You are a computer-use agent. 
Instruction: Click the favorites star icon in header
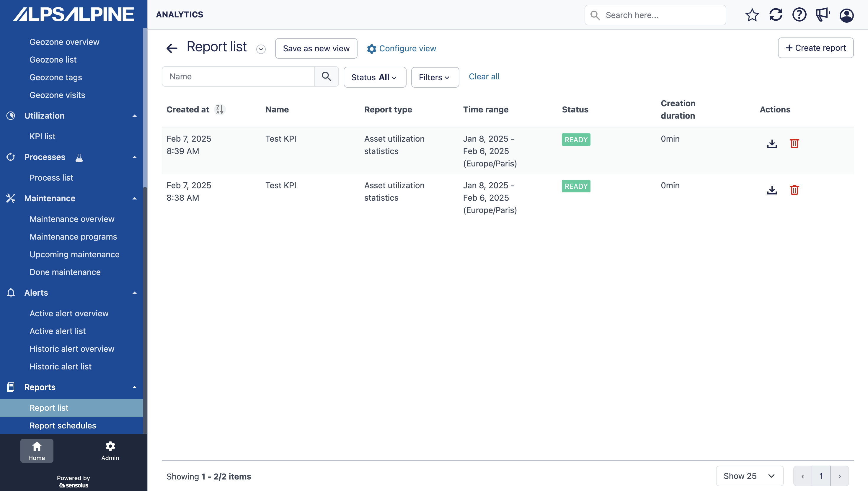pyautogui.click(x=752, y=15)
